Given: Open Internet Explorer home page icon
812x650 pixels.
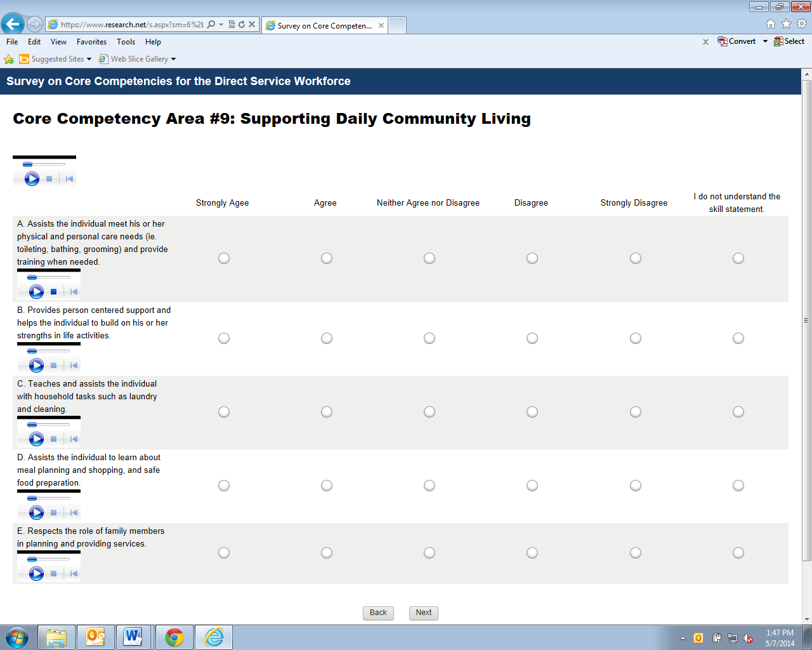Looking at the screenshot, I should tap(771, 24).
